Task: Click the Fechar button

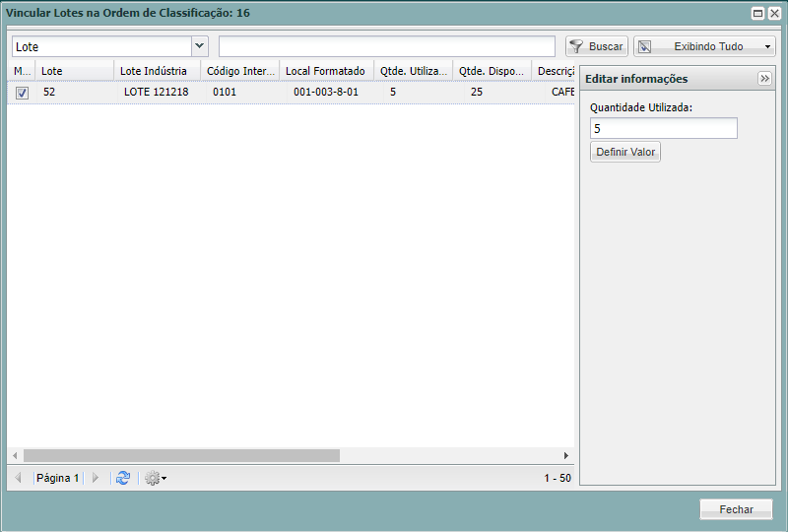Action: [736, 509]
